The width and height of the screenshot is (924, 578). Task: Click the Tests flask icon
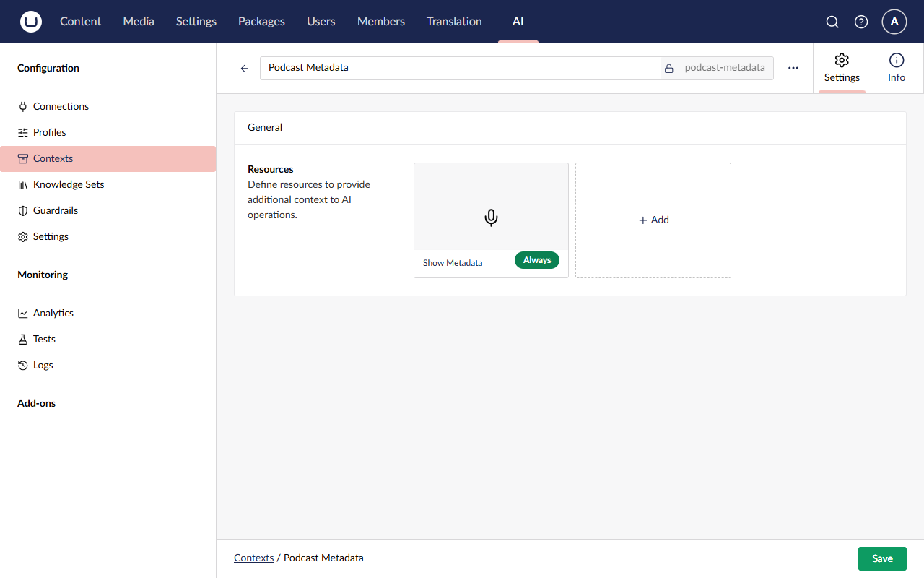pyautogui.click(x=23, y=339)
